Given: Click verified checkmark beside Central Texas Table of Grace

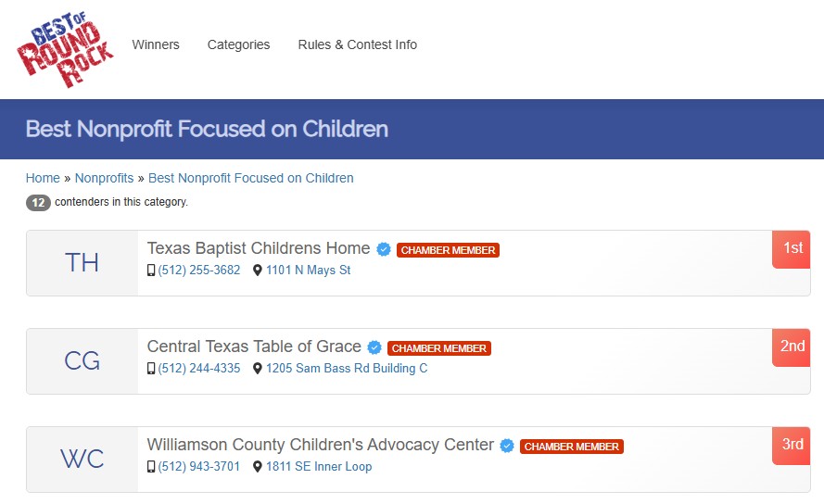Looking at the screenshot, I should (x=374, y=347).
